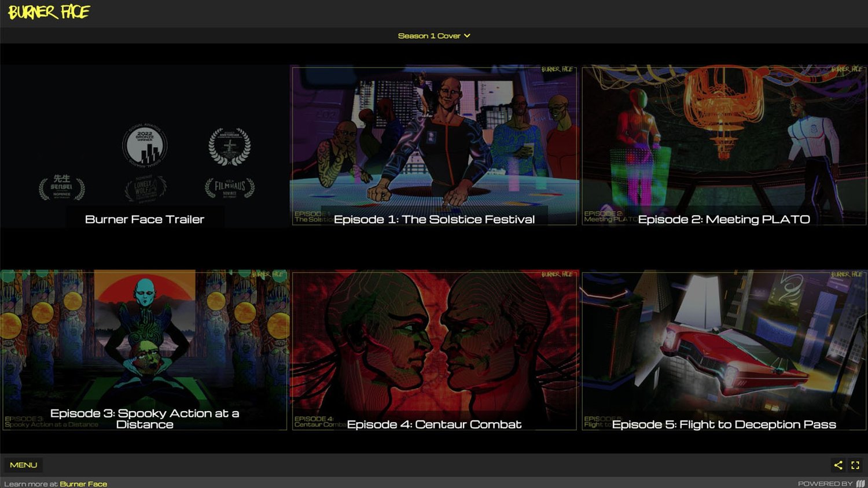Click the Amsterdam festival laurel badge
This screenshot has height=488, width=868.
(x=230, y=147)
